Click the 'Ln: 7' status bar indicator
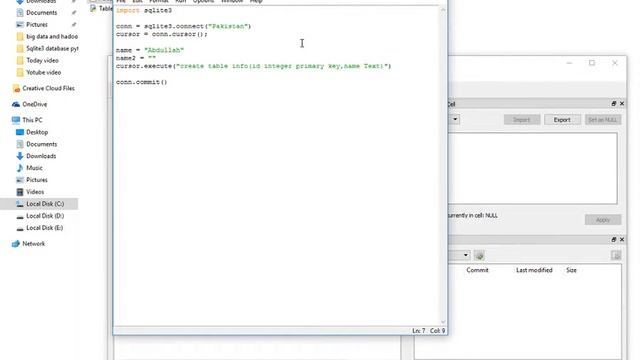This screenshot has width=640, height=360. coord(418,331)
